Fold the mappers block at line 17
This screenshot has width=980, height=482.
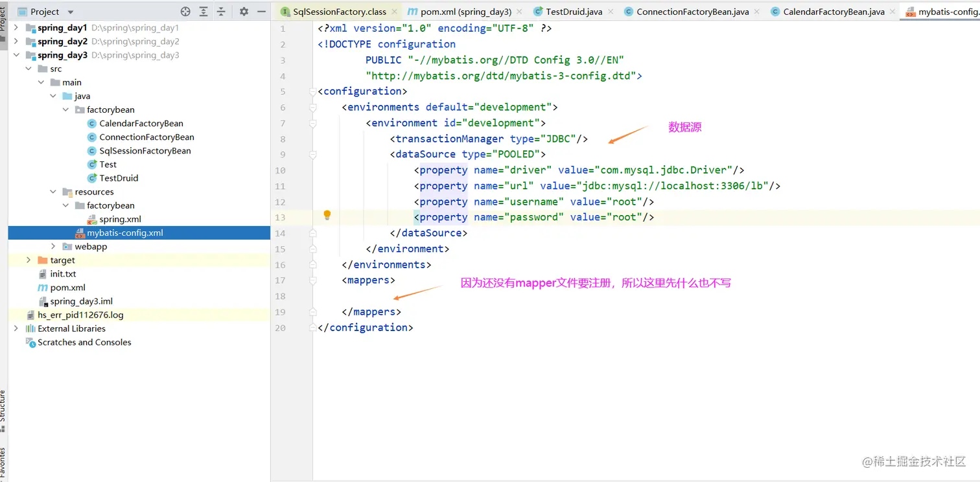pos(313,281)
